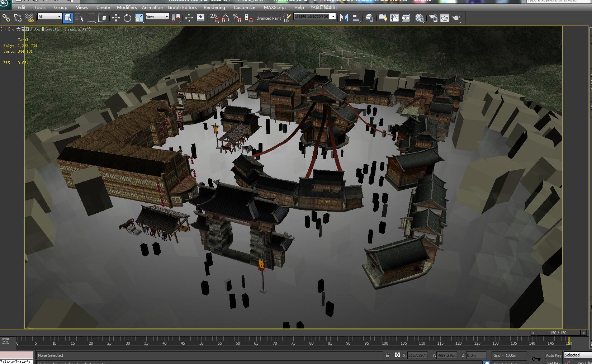Image resolution: width=592 pixels, height=364 pixels.
Task: Open the Modifiers menu
Action: click(x=127, y=7)
